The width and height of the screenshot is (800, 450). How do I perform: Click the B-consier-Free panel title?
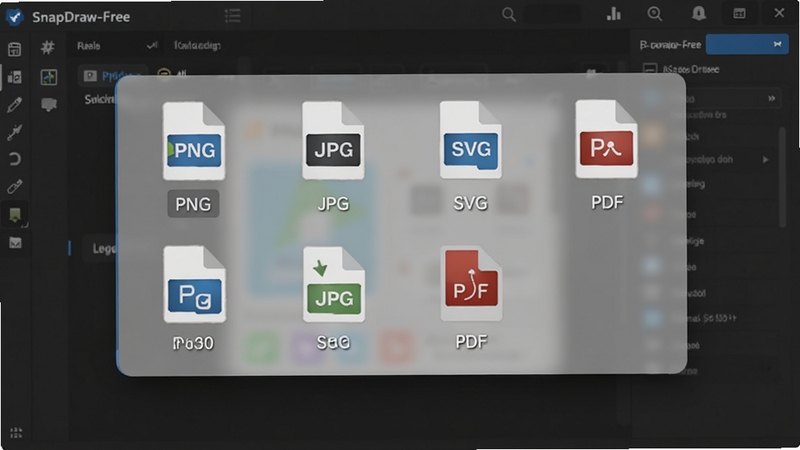coord(670,45)
